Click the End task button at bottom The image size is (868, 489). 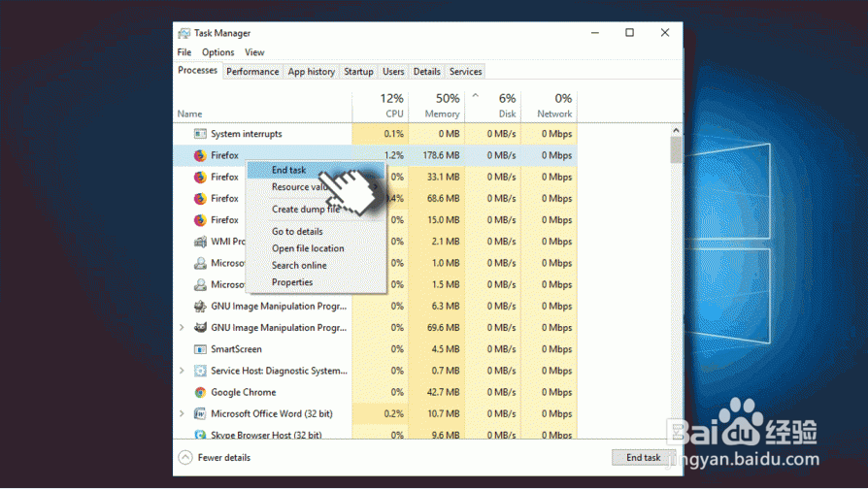pos(644,458)
